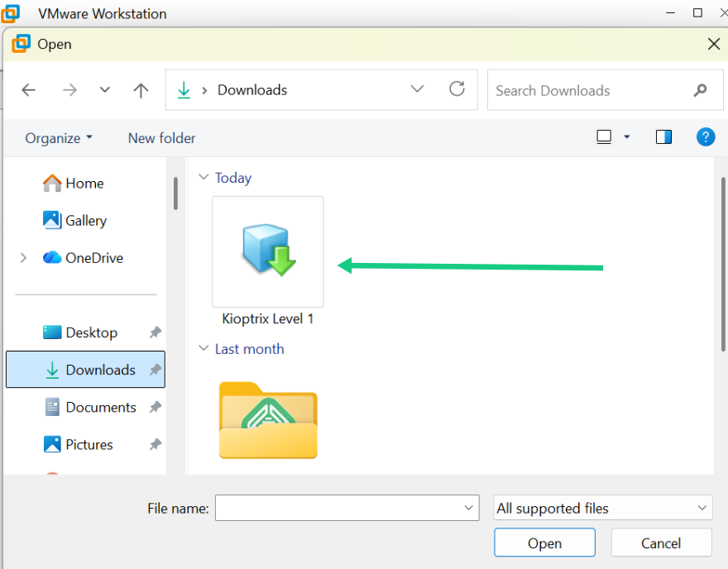Click the pin icon beside Desktop
Image resolution: width=728 pixels, height=569 pixels.
pos(155,332)
